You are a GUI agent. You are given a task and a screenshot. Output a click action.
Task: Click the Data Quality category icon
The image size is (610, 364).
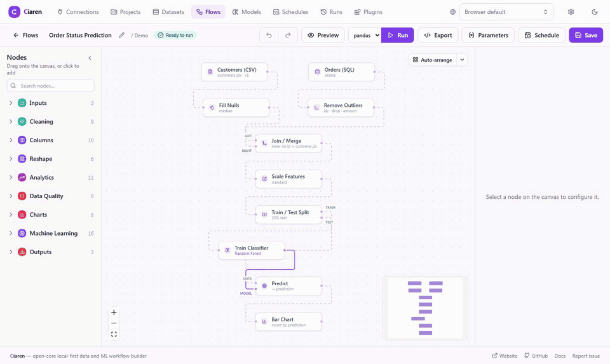tap(22, 196)
